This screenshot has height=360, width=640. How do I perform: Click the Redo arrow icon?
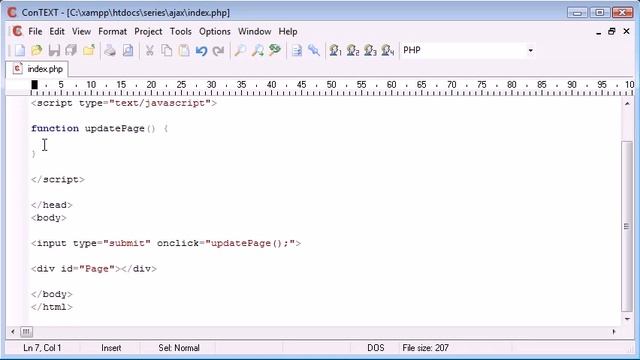(219, 51)
